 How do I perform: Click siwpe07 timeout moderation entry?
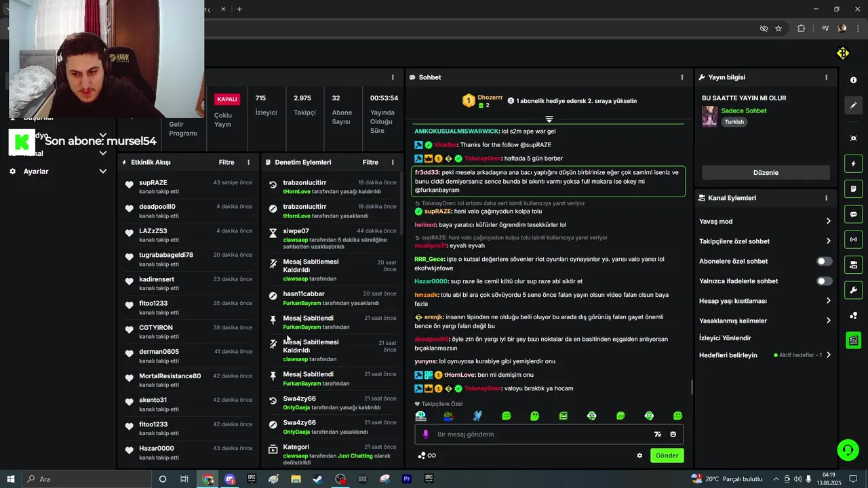pyautogui.click(x=331, y=239)
